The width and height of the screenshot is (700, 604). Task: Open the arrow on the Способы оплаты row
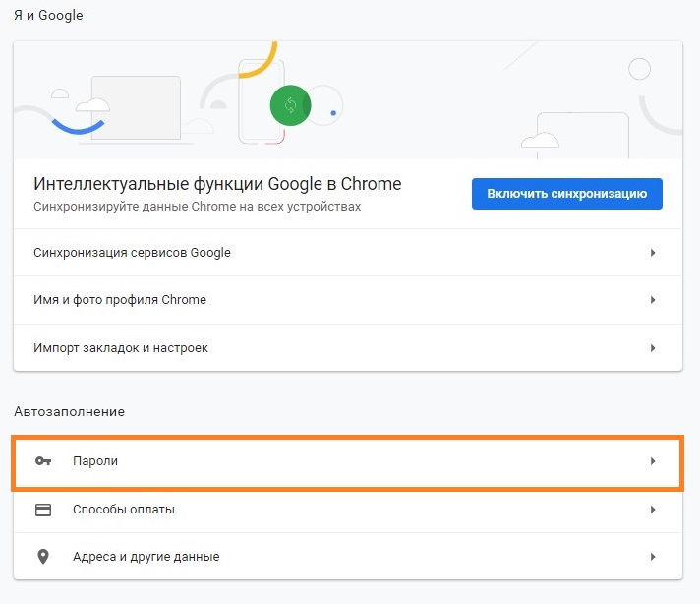(653, 510)
